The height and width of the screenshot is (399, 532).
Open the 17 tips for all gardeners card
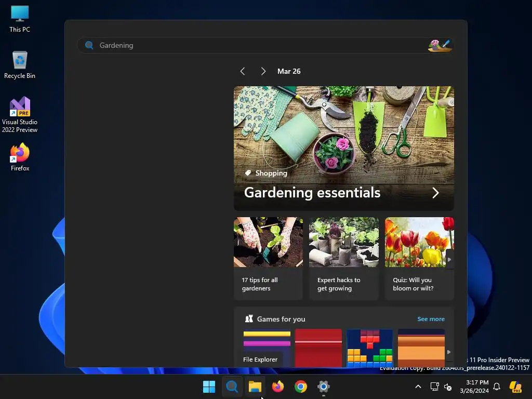point(268,259)
